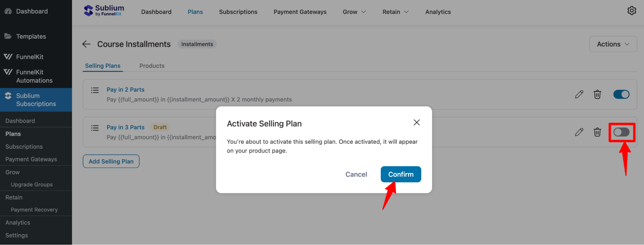Click the edit pencil icon for Pay in 3 Parts
Viewport: 644px width, 245px height.
(579, 132)
